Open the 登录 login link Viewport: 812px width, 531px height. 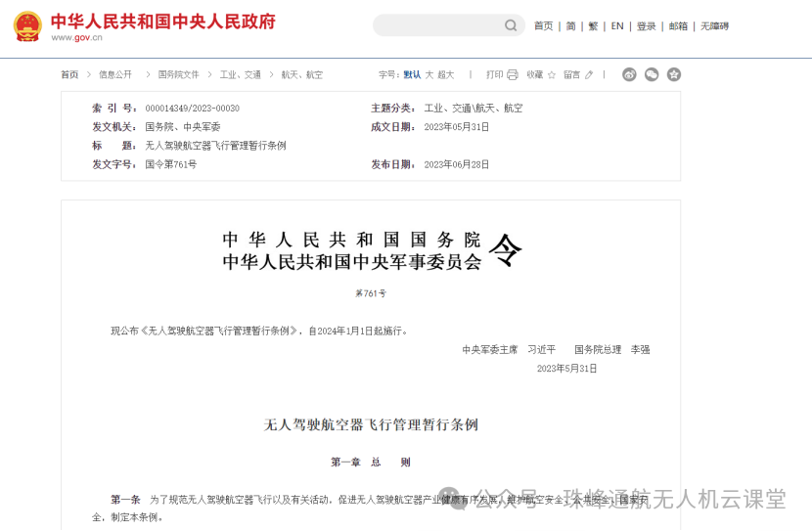pyautogui.click(x=646, y=25)
